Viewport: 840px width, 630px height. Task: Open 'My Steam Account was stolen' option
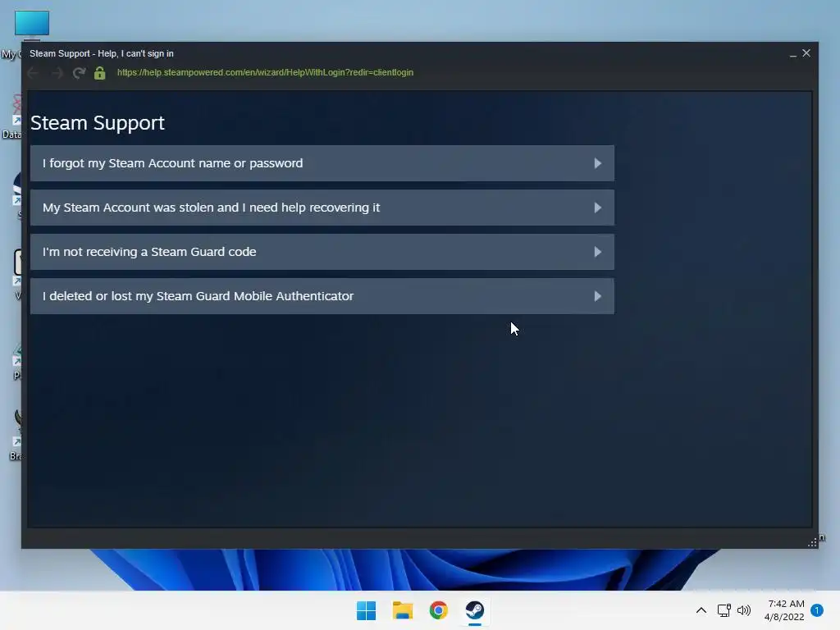coord(322,208)
